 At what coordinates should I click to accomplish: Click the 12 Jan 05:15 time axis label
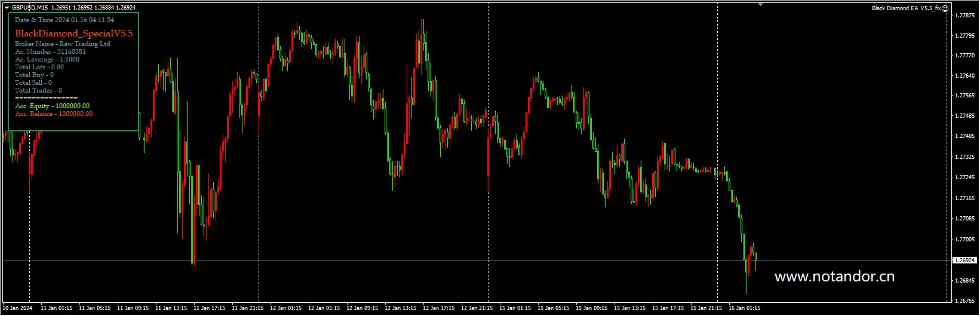point(324,309)
